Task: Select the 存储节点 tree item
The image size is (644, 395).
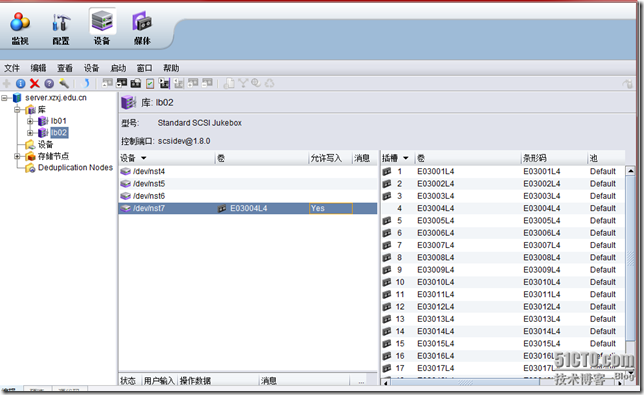Action: click(53, 156)
